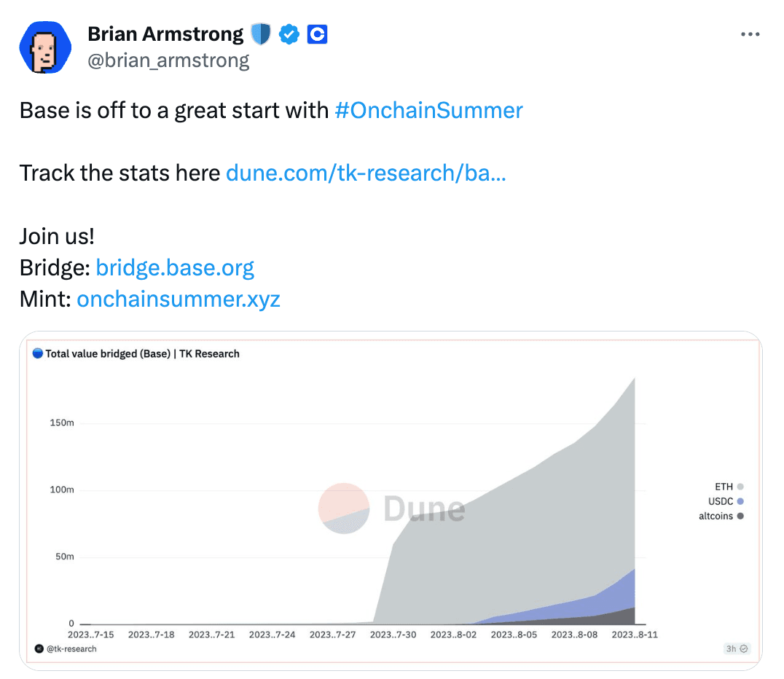Open the #OnchainSummer hashtag
The image size is (784, 679).
[428, 111]
